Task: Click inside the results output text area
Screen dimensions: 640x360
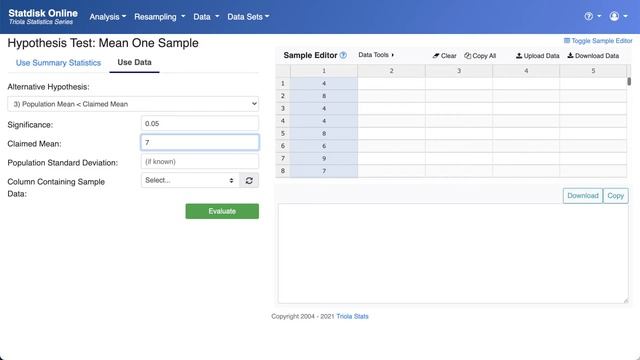Action: coord(453,253)
